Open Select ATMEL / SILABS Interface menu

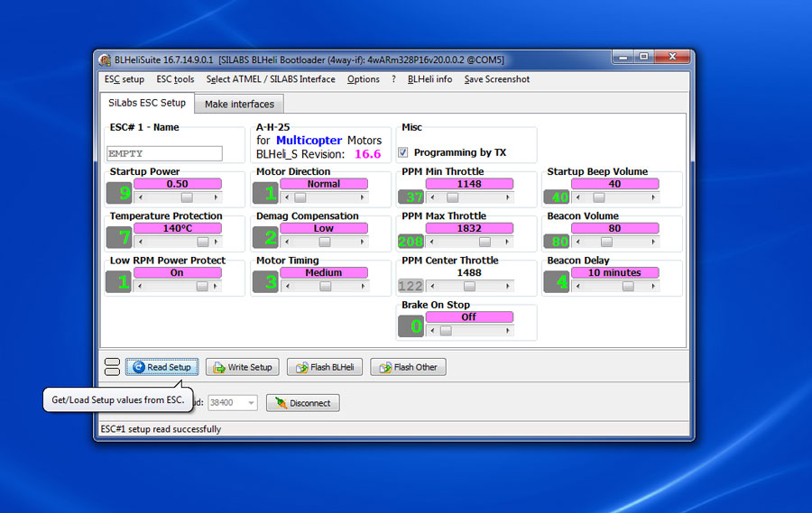(271, 79)
